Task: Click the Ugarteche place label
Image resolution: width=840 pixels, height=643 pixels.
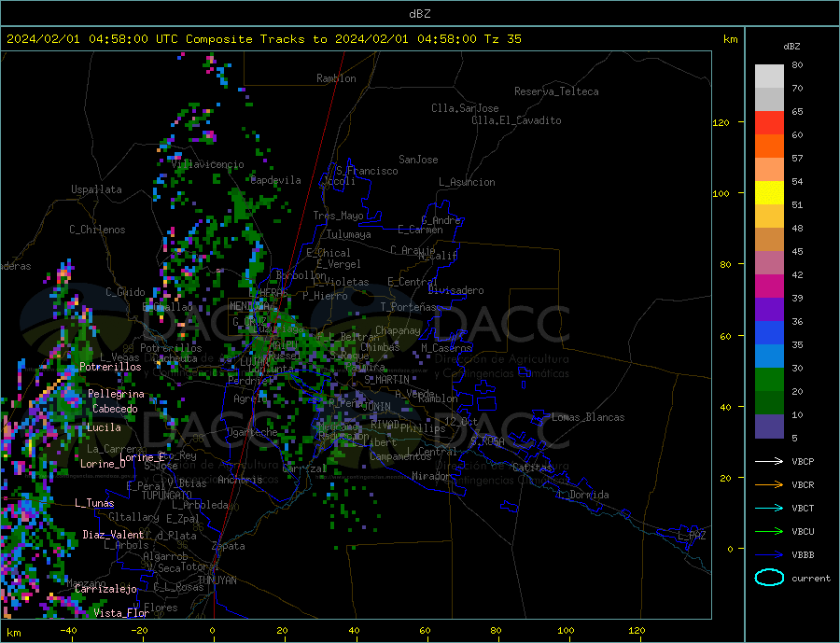Action: coord(252,432)
